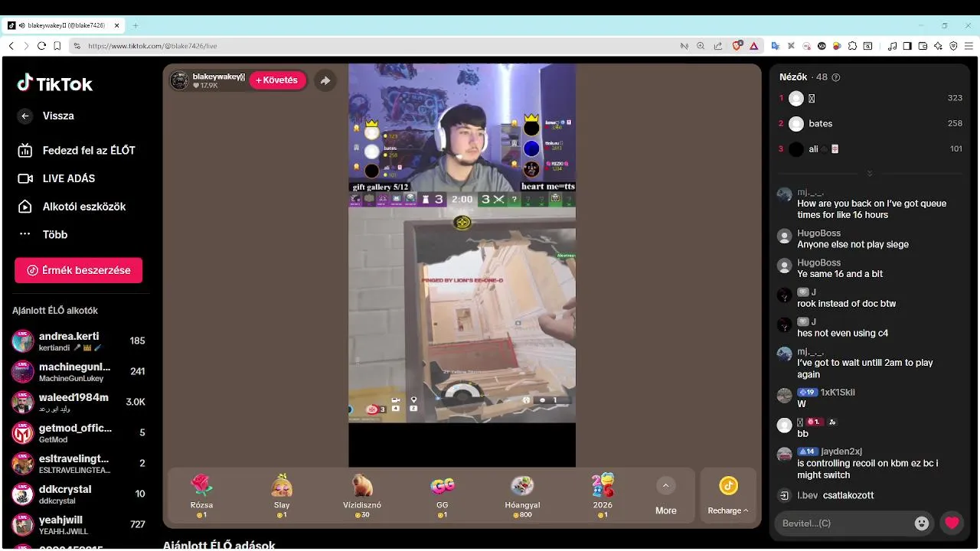Click the Brave shields icon
980x551 pixels.
(737, 46)
